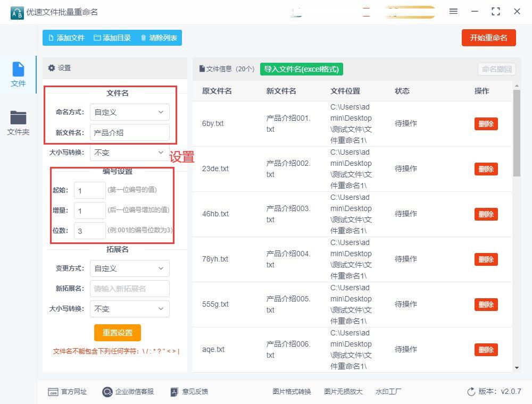Click the 6by.txt file name cell

(x=213, y=123)
